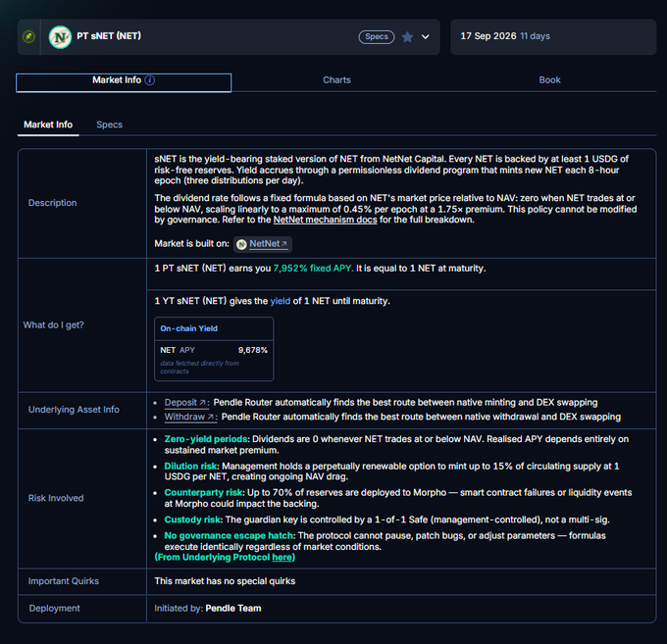Screen dimensions: 667x644
Task: Favorite the market with the star icon
Action: [x=407, y=37]
